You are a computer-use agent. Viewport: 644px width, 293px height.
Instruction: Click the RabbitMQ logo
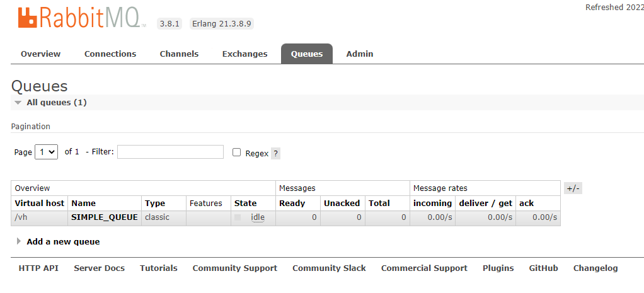(82, 18)
